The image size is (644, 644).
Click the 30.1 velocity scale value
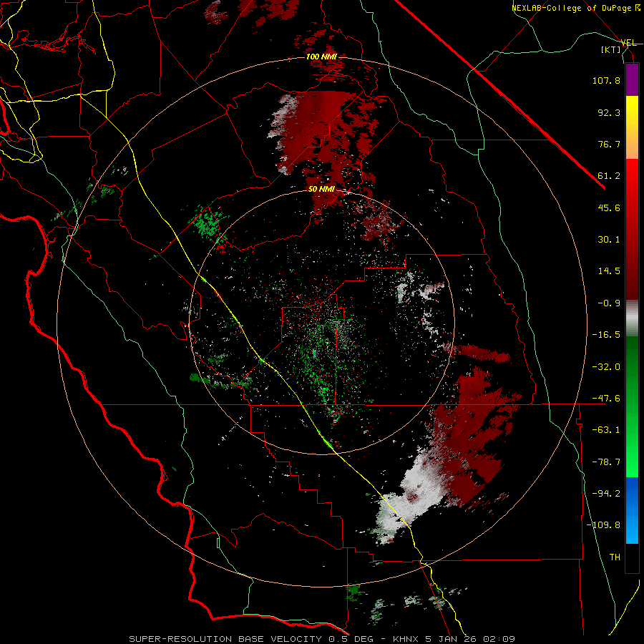point(609,240)
